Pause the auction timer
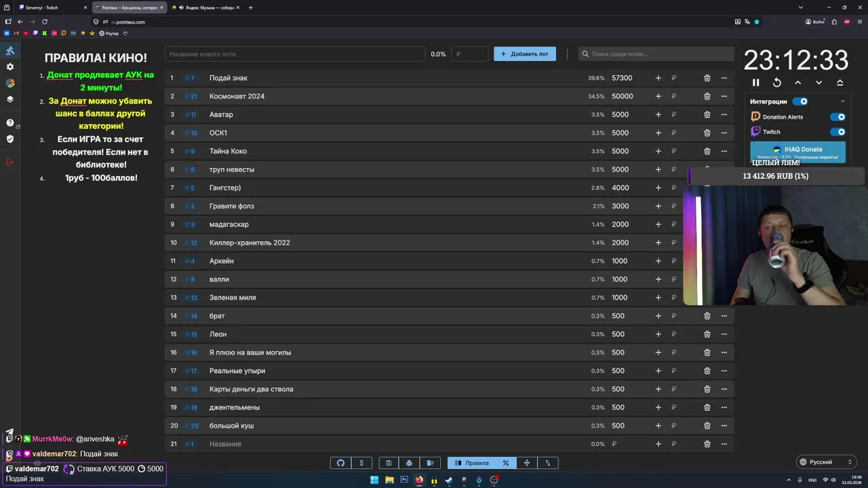Screen dimensions: 868x488 click(756, 83)
